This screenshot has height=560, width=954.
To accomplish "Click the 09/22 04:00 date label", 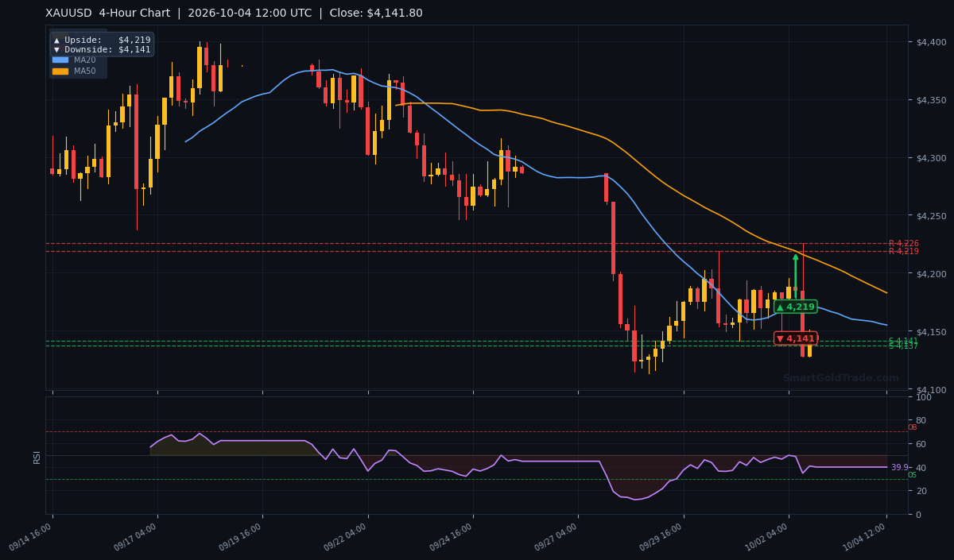I will pyautogui.click(x=345, y=536).
